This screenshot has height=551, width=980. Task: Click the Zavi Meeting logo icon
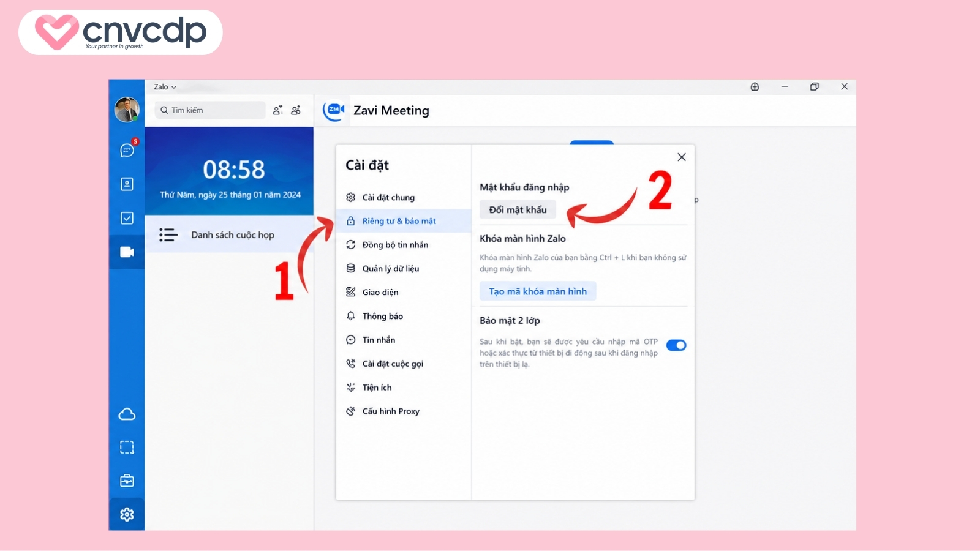point(334,110)
